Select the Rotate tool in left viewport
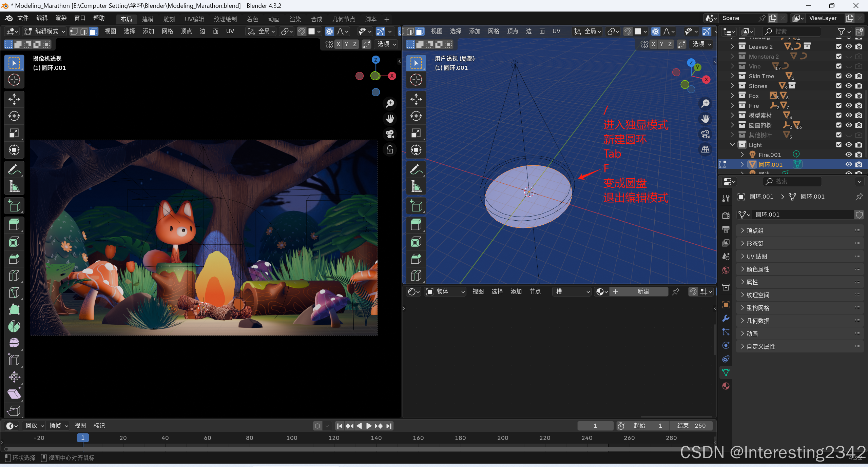Image resolution: width=868 pixels, height=467 pixels. [x=14, y=116]
